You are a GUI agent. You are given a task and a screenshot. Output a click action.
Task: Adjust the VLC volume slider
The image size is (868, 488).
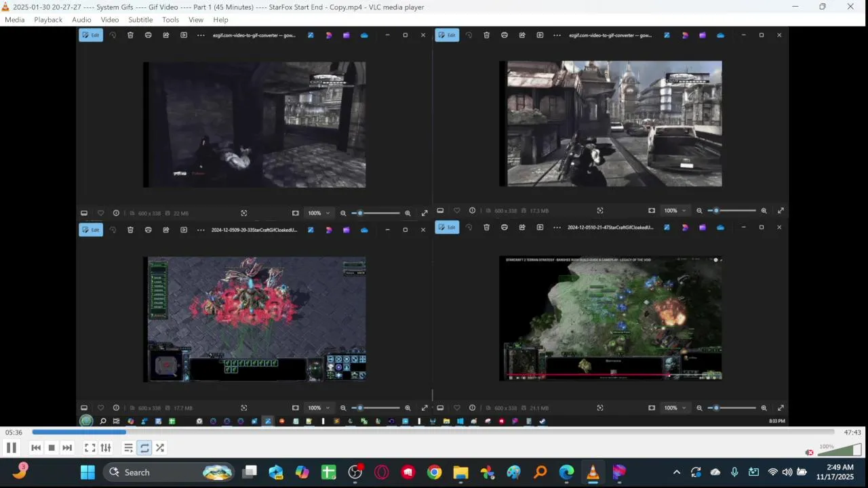tap(840, 450)
